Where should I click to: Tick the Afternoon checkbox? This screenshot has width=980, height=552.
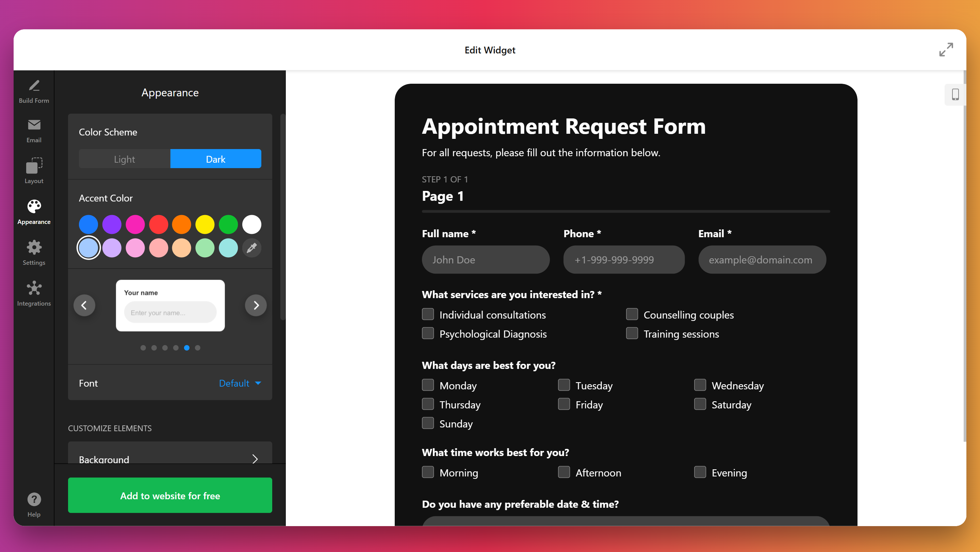(564, 472)
